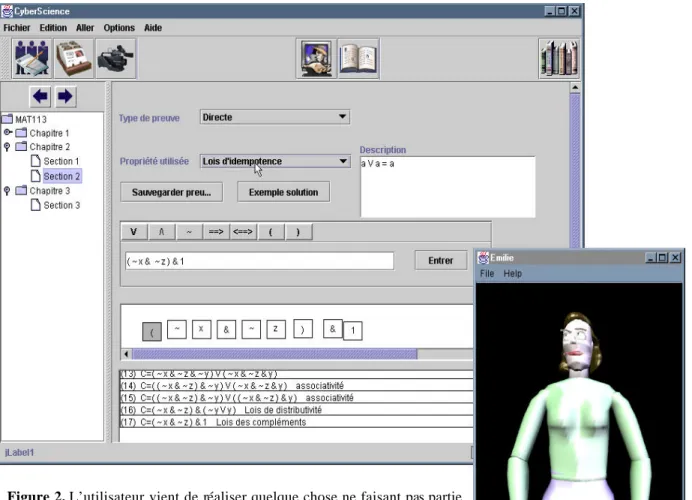This screenshot has width=692, height=500.
Task: Insert the Λ (and) operator
Action: pyautogui.click(x=162, y=232)
